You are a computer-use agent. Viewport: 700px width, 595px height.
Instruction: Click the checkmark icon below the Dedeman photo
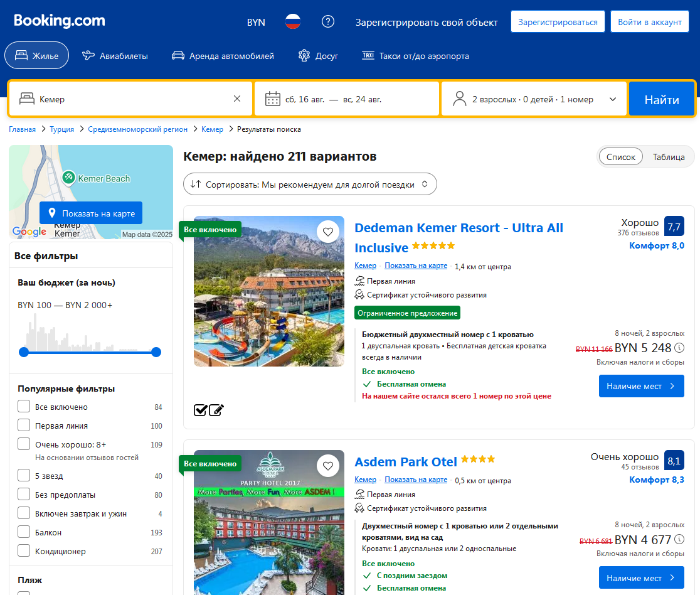click(201, 410)
